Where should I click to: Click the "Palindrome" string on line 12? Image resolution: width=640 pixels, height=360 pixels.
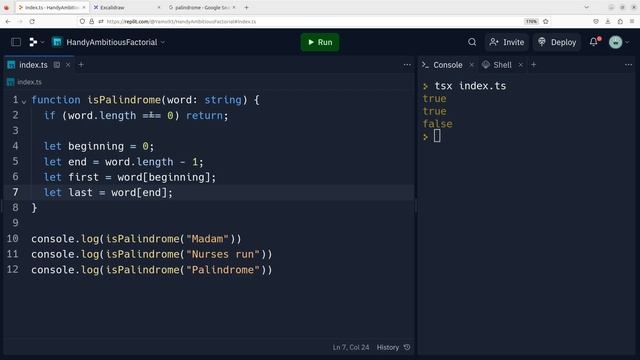[x=223, y=270]
